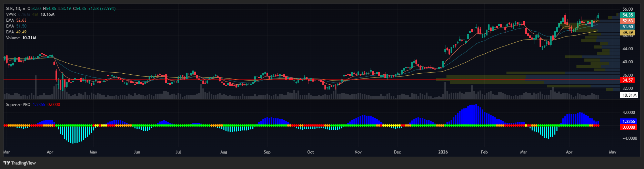Image resolution: width=644 pixels, height=169 pixels.
Task: Click the white 10.31M volume axis label
Action: pos(629,95)
